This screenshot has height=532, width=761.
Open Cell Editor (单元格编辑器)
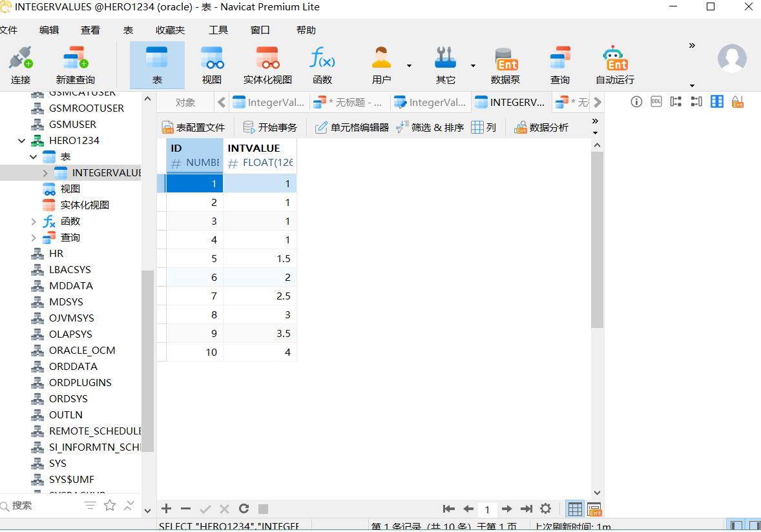pos(352,128)
